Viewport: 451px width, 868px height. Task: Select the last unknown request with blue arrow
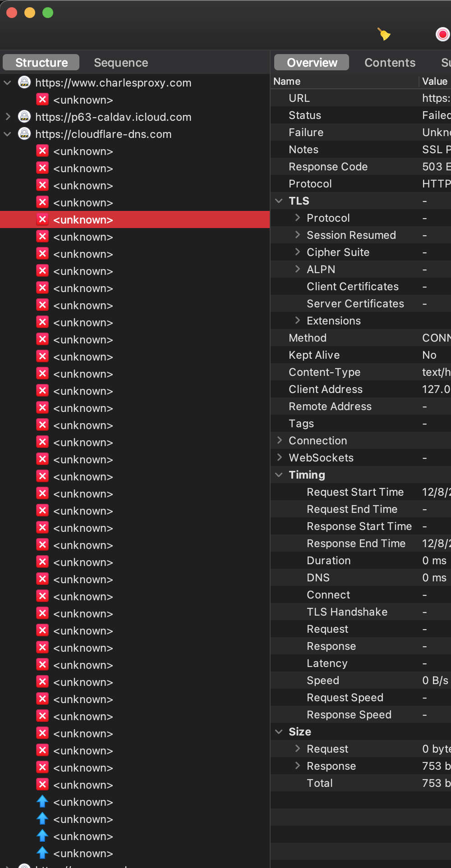[135, 853]
